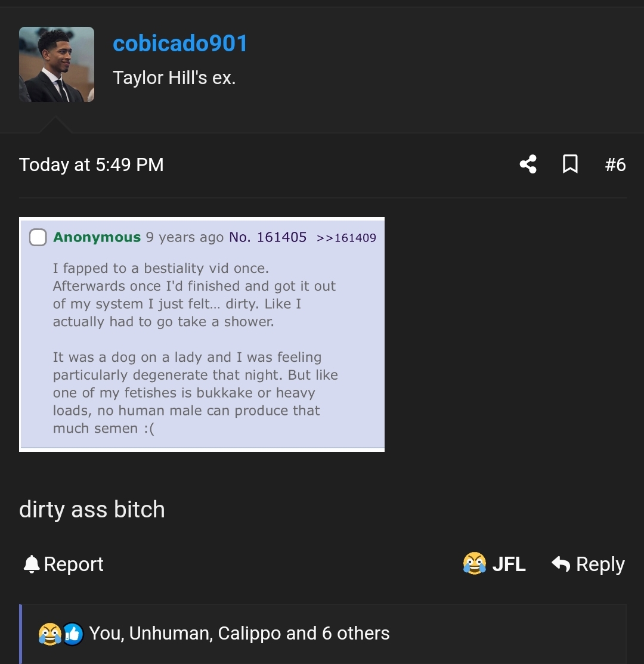Click post number No. 161405
The width and height of the screenshot is (644, 664).
coord(268,237)
